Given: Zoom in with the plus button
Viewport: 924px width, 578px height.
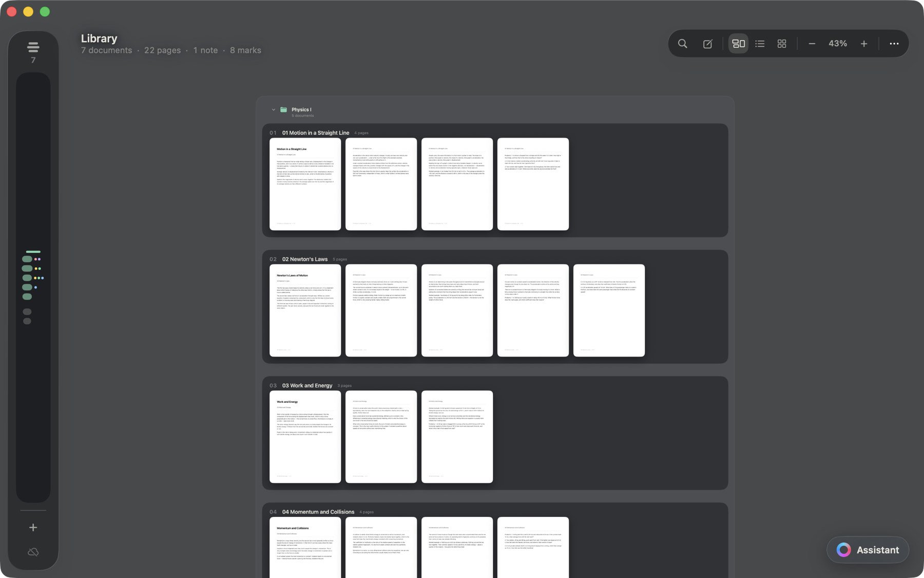Looking at the screenshot, I should [x=864, y=44].
